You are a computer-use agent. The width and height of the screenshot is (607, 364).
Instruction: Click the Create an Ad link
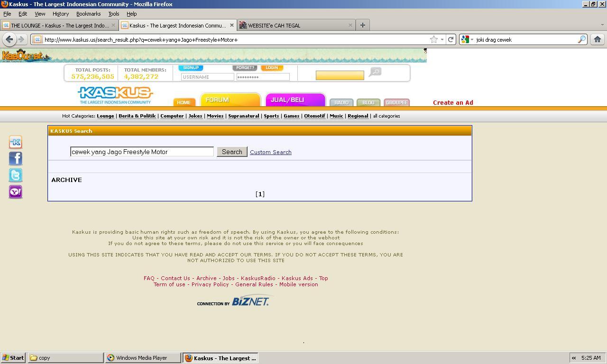453,102
